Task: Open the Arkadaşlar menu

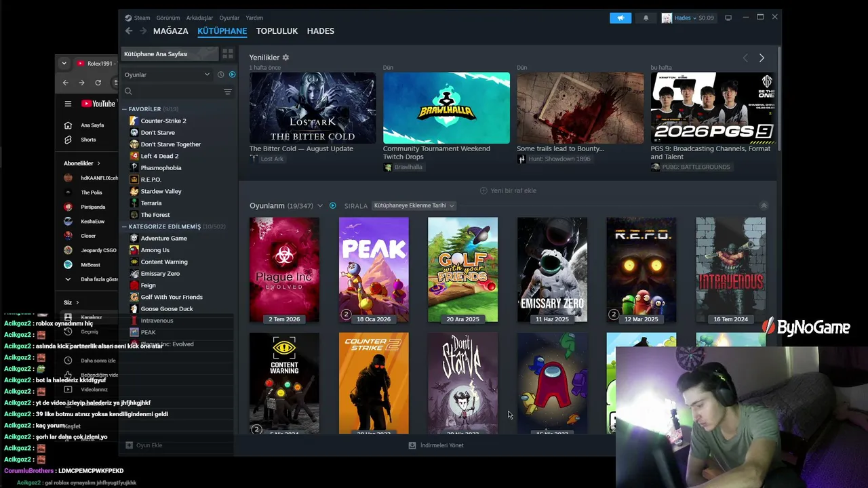Action: coord(199,18)
